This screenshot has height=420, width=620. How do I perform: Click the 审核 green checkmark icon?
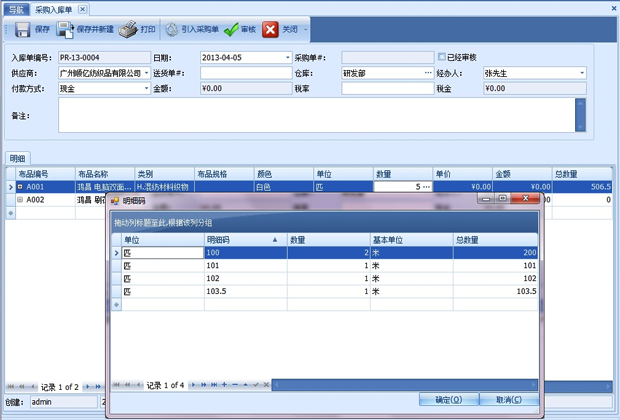pyautogui.click(x=231, y=30)
